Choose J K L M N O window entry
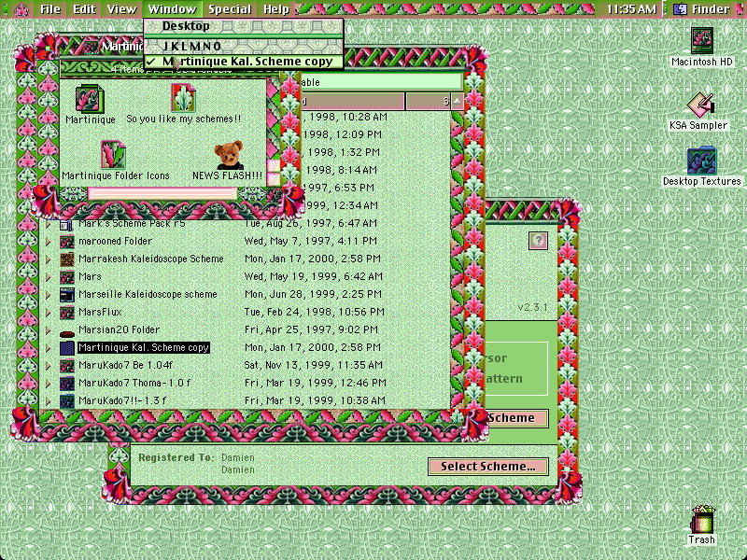747x560 pixels. (244, 46)
